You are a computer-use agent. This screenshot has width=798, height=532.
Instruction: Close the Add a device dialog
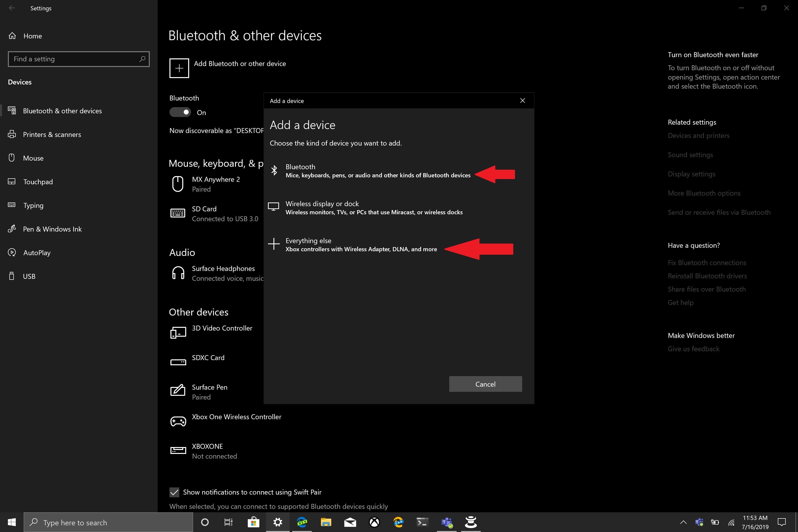point(522,101)
